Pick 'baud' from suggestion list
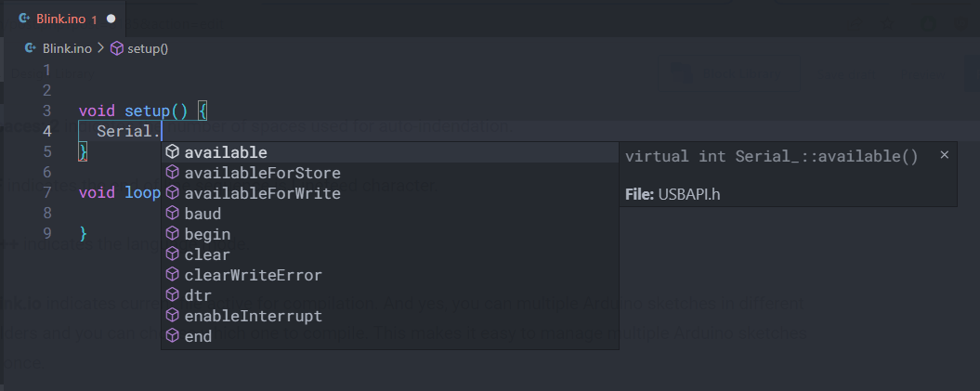980x391 pixels. (390, 214)
